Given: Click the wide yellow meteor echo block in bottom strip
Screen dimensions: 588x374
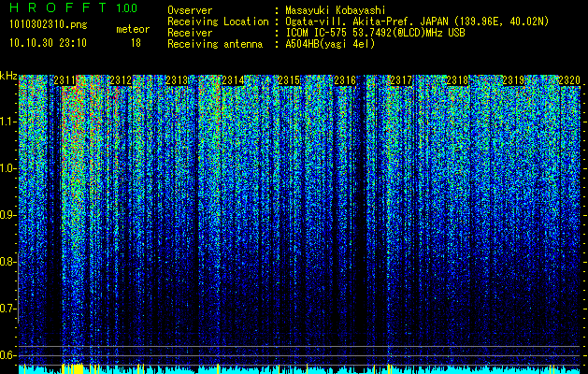Looking at the screenshot, I should click(78, 368).
